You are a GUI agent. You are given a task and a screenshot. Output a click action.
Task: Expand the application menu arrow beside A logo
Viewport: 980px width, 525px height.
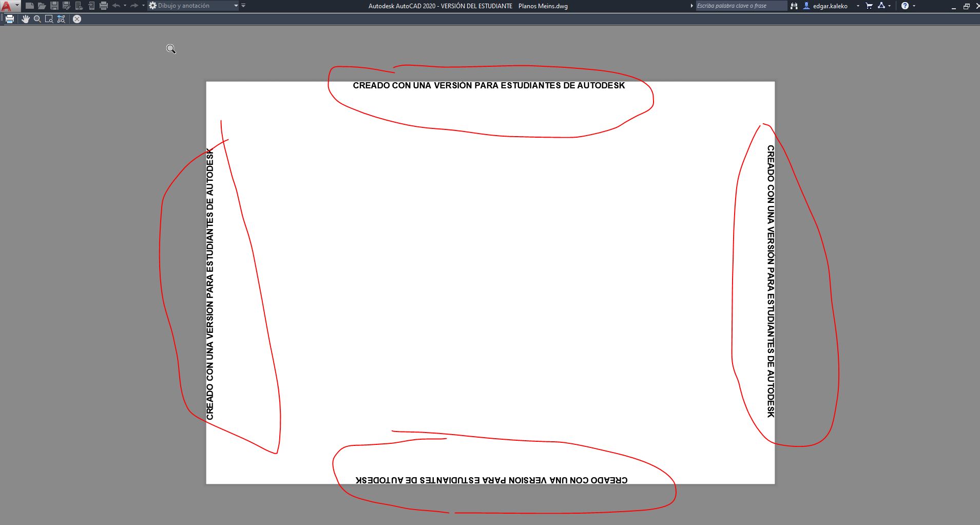[x=17, y=5]
